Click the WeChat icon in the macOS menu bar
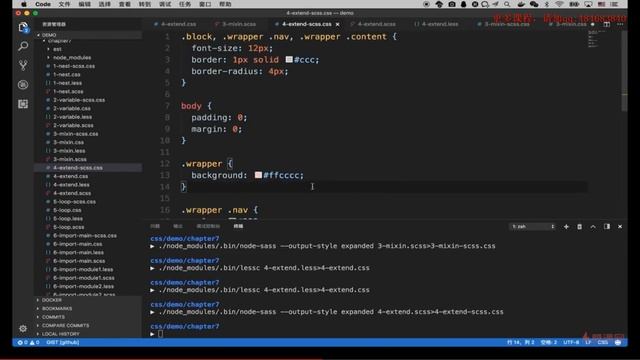This screenshot has width=640, height=360. tap(534, 4)
